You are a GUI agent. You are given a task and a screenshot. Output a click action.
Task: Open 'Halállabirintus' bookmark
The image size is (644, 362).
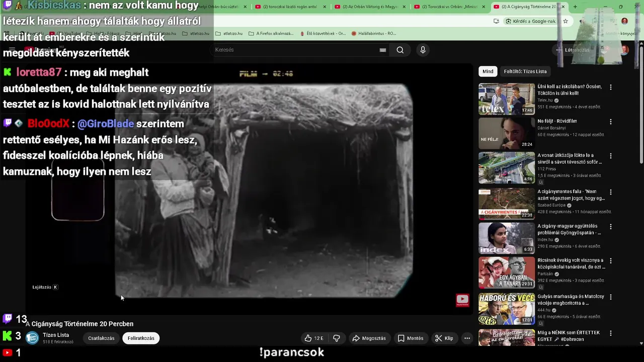pos(374,34)
